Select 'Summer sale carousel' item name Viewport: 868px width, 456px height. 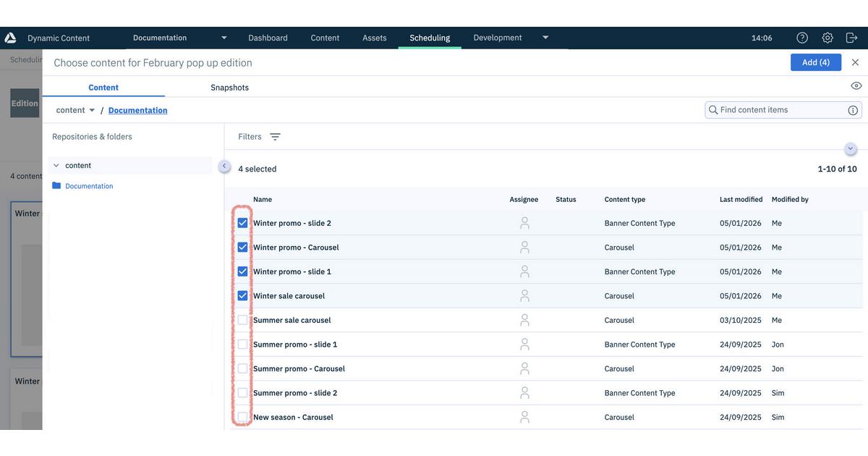[292, 320]
